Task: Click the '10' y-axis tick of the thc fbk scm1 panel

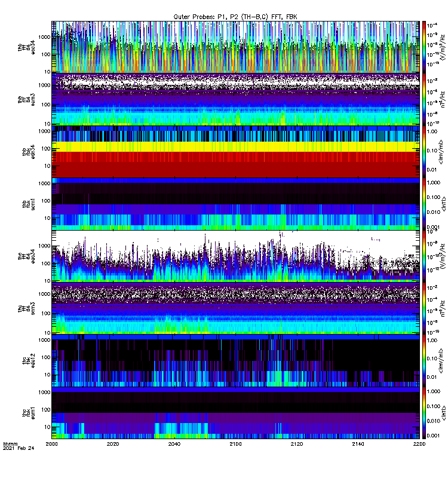Action: (48, 427)
